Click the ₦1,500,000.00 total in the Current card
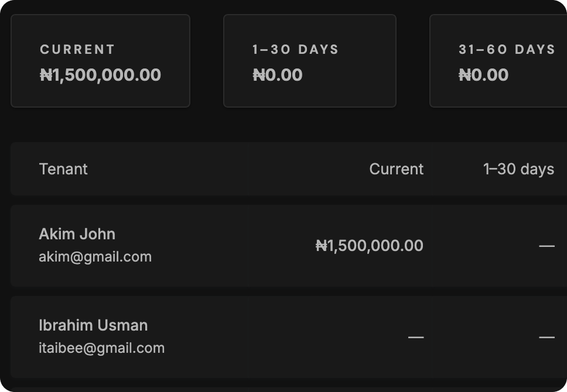567x392 pixels. 101,75
